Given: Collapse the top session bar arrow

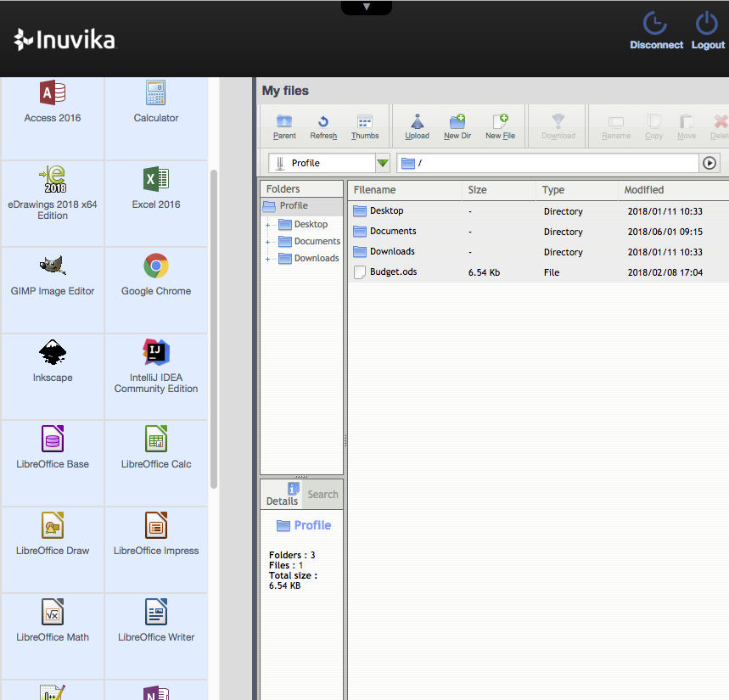Looking at the screenshot, I should tap(367, 7).
